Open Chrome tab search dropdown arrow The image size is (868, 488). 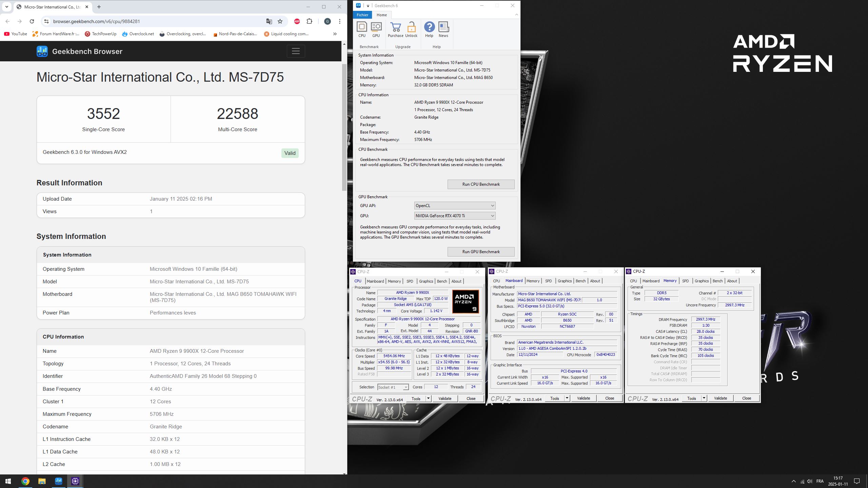coord(7,7)
